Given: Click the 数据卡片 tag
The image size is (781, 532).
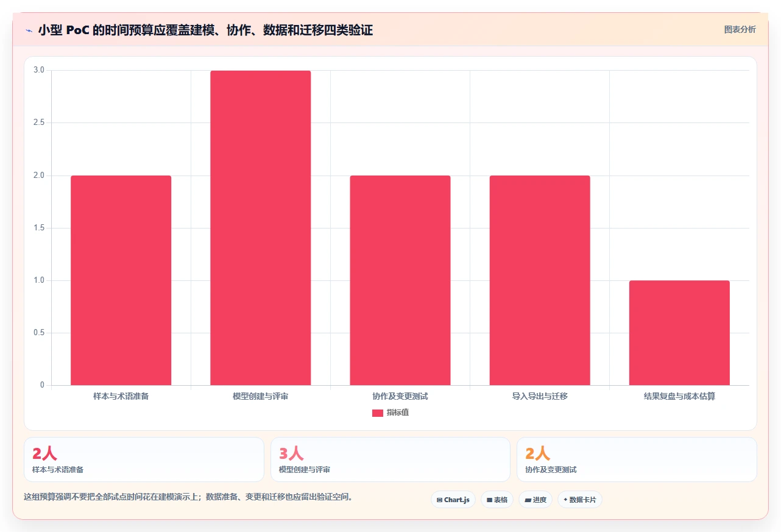Looking at the screenshot, I should (x=580, y=500).
